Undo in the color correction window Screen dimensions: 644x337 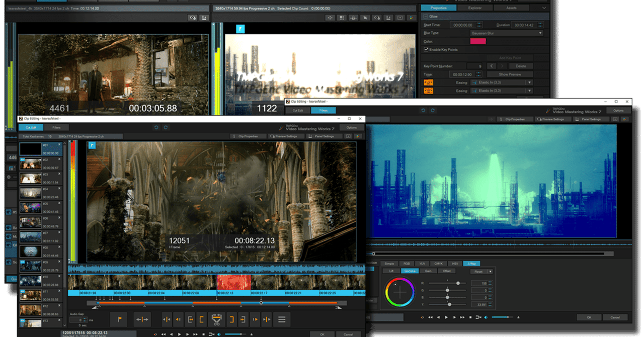click(x=423, y=110)
